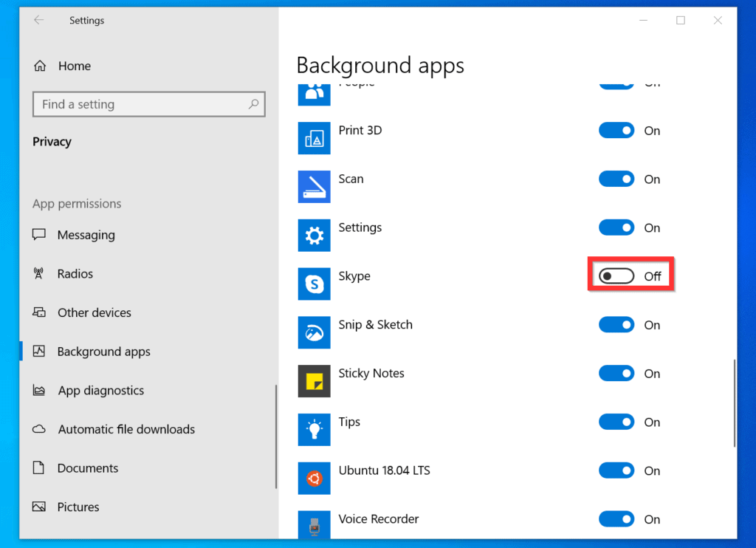This screenshot has height=548, width=756.
Task: Click the Snip & Sketch app icon
Action: tap(314, 333)
